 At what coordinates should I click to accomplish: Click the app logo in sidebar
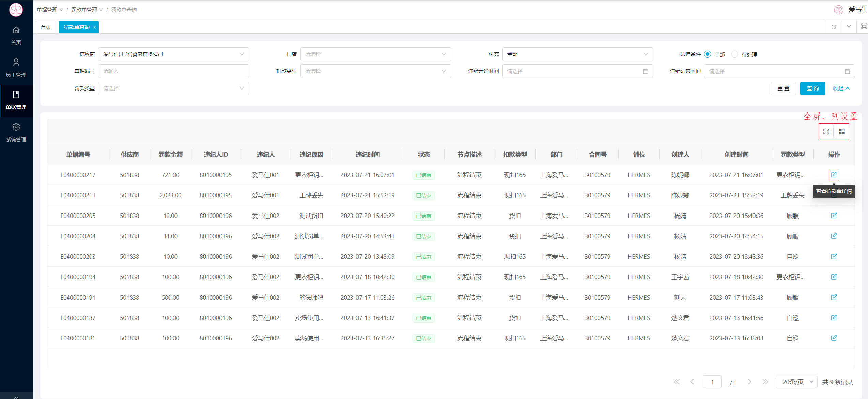point(16,10)
